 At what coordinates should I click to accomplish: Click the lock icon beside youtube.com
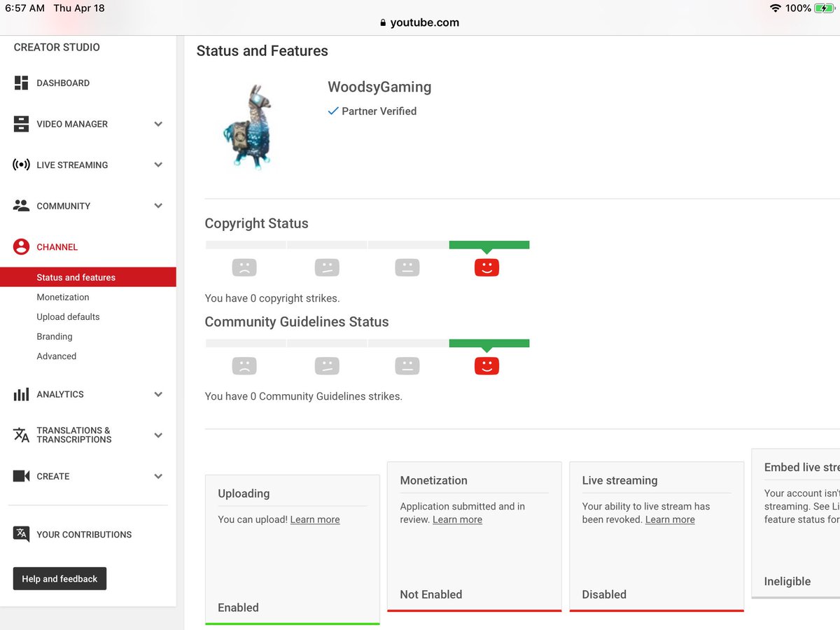383,22
